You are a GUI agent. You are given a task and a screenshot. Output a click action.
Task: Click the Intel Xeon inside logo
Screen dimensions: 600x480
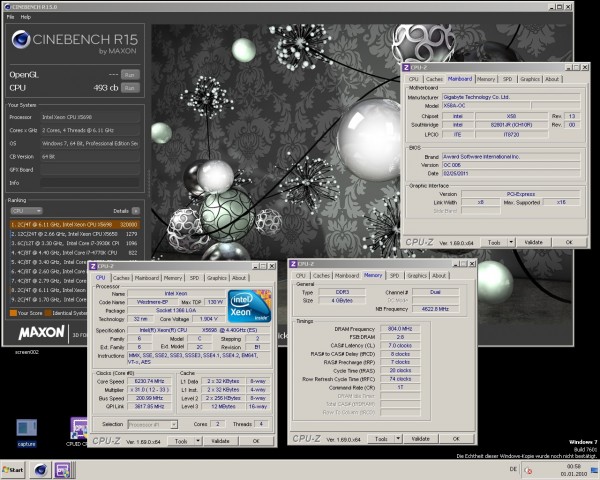click(249, 306)
